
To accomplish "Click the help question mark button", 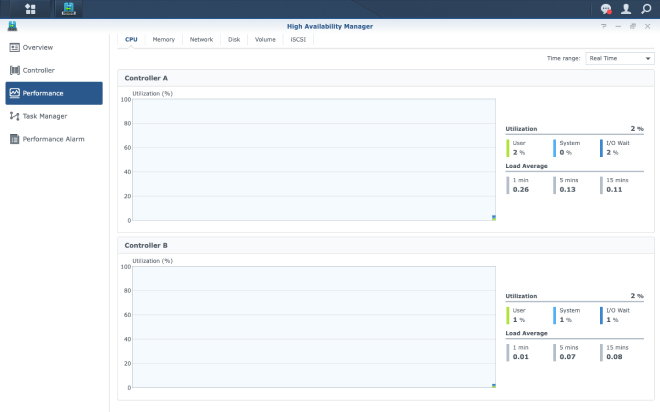I will (x=604, y=26).
